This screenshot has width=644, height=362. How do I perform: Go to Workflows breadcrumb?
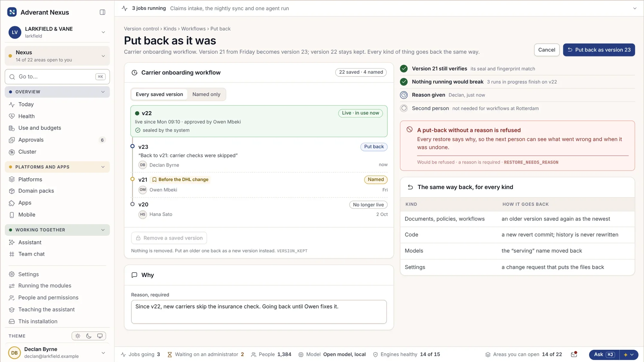point(193,29)
